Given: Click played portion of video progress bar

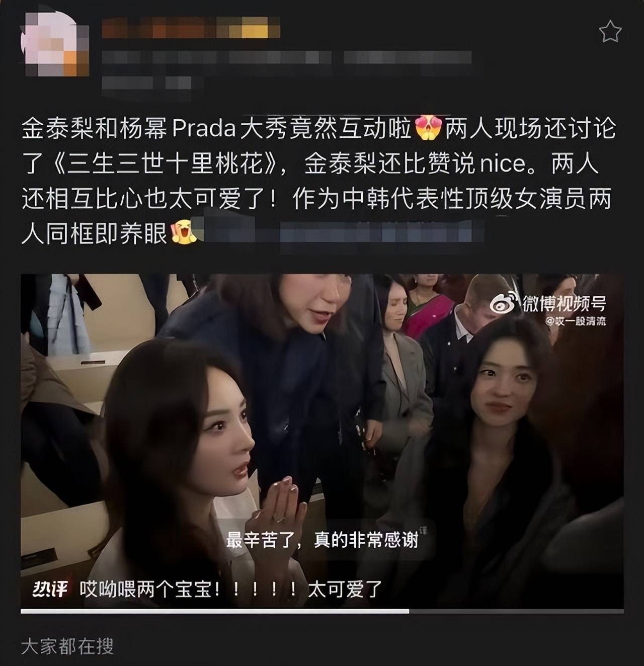Looking at the screenshot, I should pos(215,611).
